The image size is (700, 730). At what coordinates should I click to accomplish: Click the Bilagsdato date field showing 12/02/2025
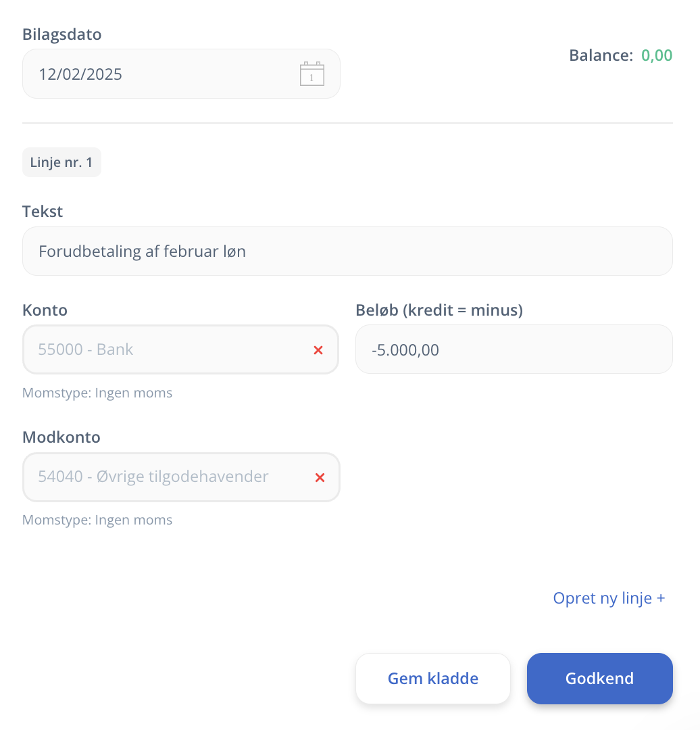click(155, 74)
